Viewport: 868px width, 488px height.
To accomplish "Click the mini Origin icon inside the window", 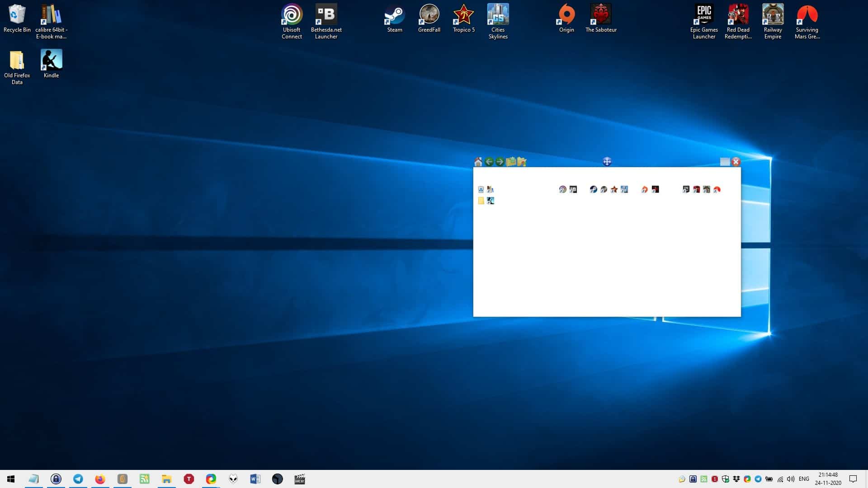I will point(645,190).
